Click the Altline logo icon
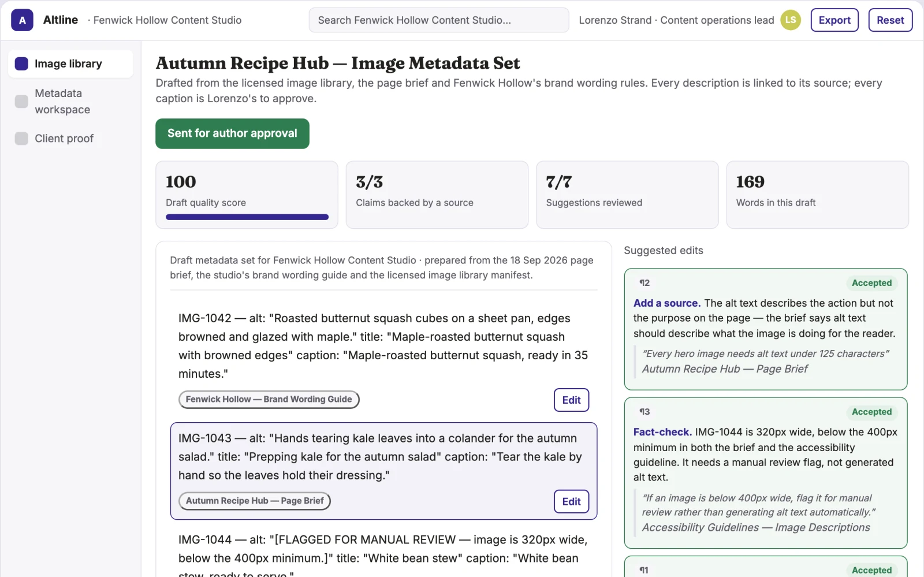The height and width of the screenshot is (577, 924). (x=22, y=20)
